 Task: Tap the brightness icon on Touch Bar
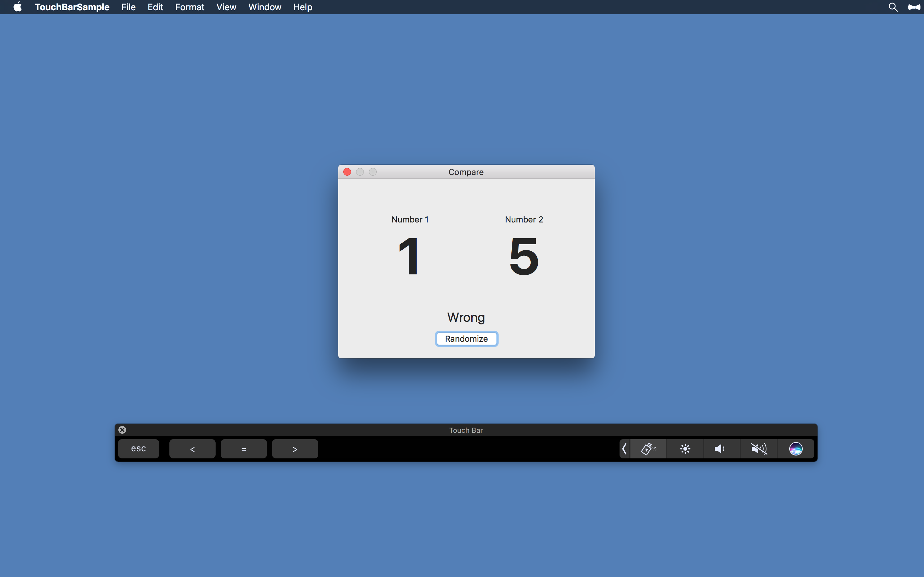(x=685, y=449)
